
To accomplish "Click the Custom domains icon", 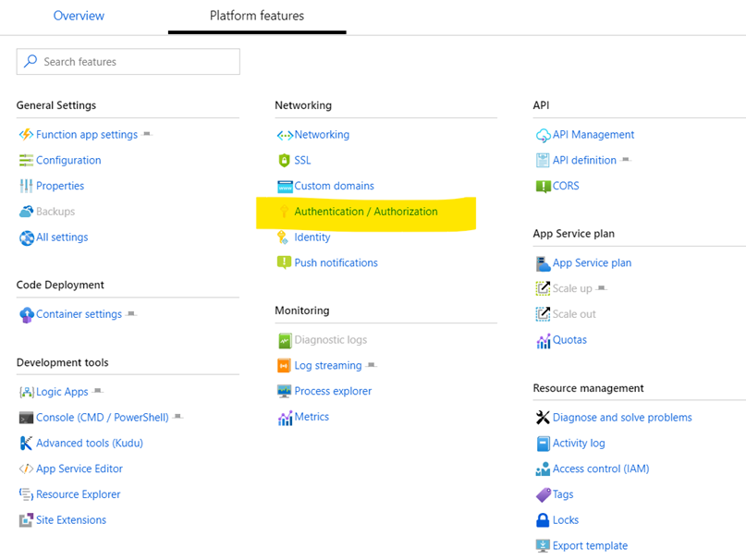I will [x=284, y=187].
